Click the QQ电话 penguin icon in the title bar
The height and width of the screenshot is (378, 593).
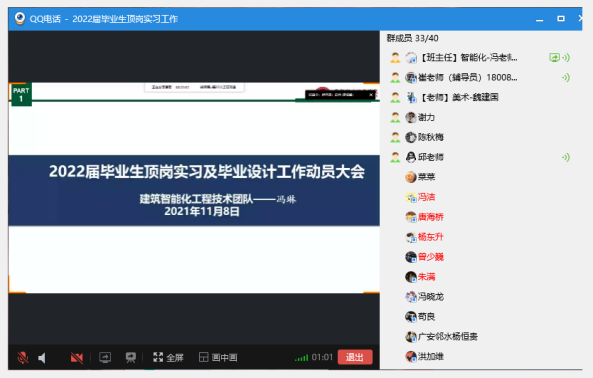(20, 18)
